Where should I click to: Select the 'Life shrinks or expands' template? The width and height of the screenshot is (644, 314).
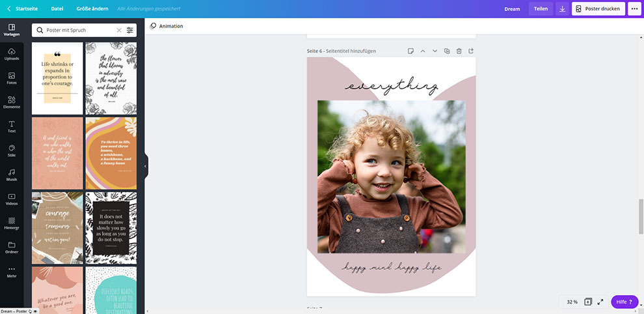pos(57,78)
